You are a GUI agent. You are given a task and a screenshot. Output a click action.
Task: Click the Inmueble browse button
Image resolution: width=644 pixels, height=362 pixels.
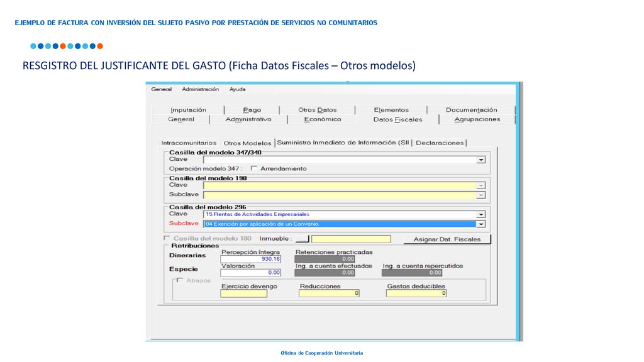(x=302, y=238)
